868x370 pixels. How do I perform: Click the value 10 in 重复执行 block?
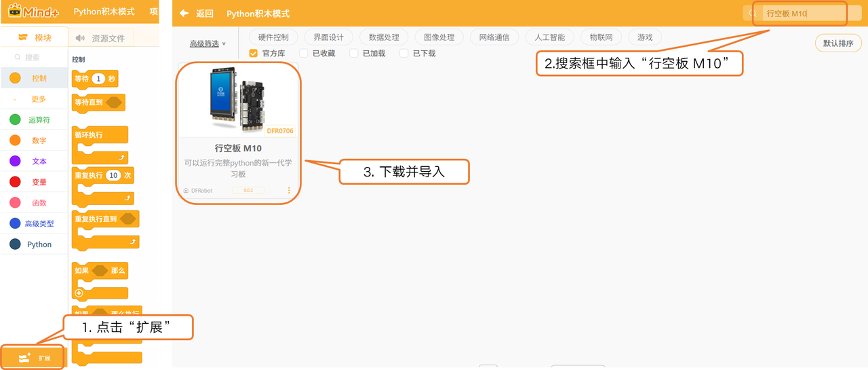coord(113,175)
